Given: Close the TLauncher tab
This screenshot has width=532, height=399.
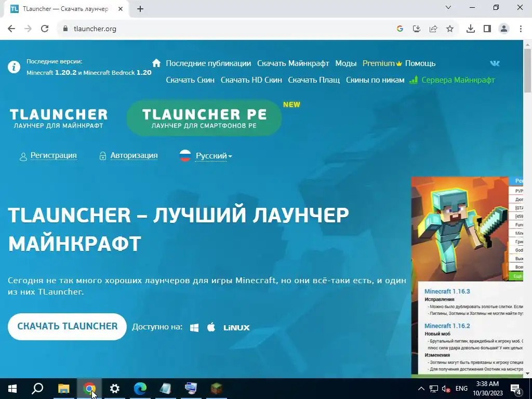Looking at the screenshot, I should point(121,9).
